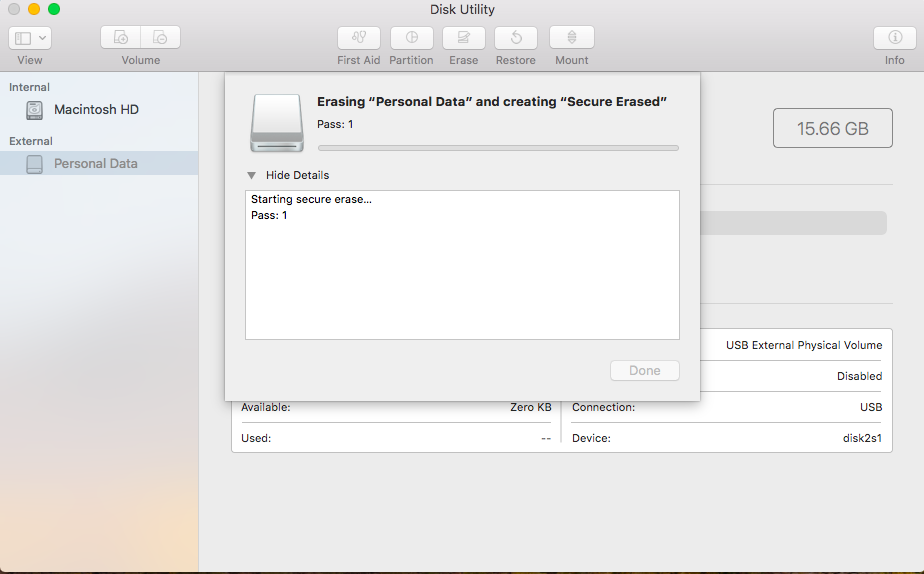924x574 pixels.
Task: Click the Add Volume toolbar icon
Action: pos(121,37)
